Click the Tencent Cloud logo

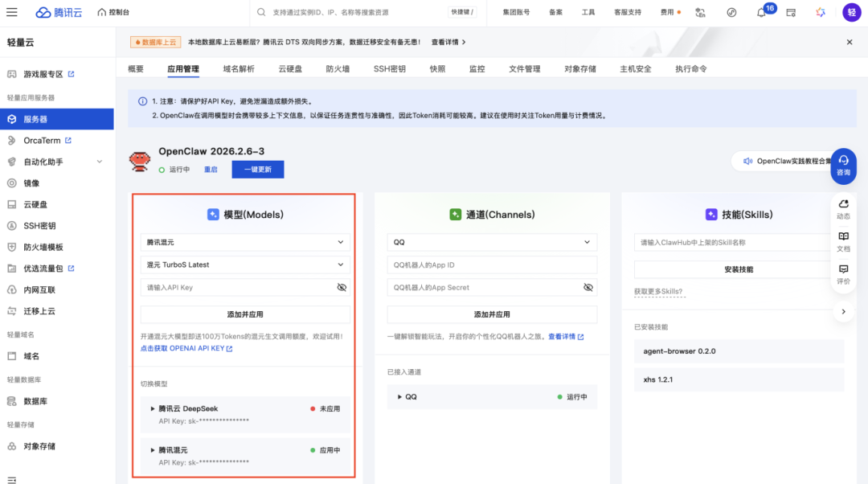[59, 12]
